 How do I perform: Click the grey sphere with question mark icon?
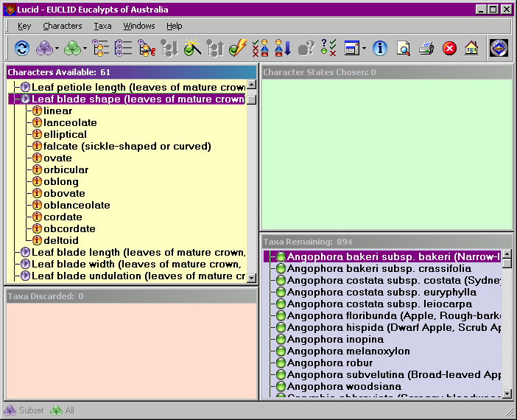tap(306, 49)
